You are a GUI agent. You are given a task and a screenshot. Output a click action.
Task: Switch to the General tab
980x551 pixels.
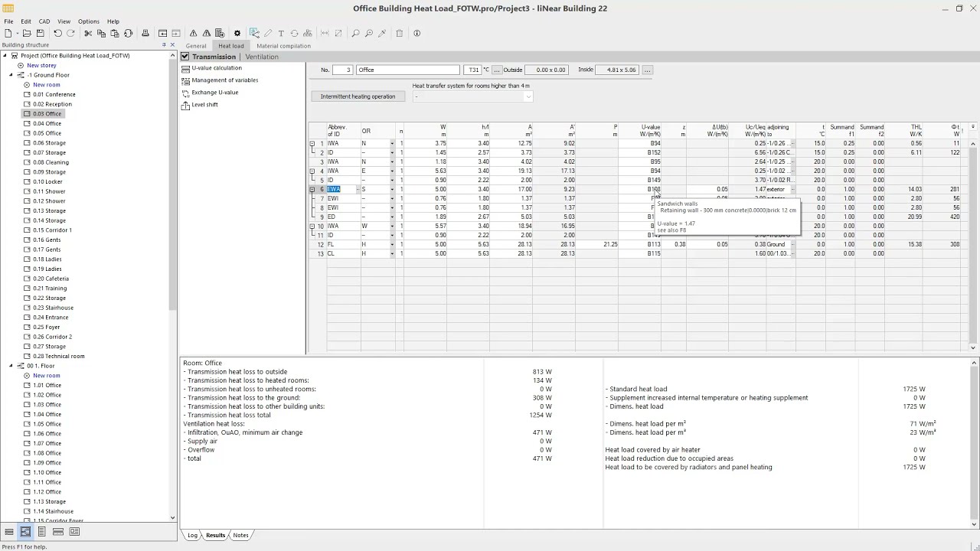pos(196,46)
